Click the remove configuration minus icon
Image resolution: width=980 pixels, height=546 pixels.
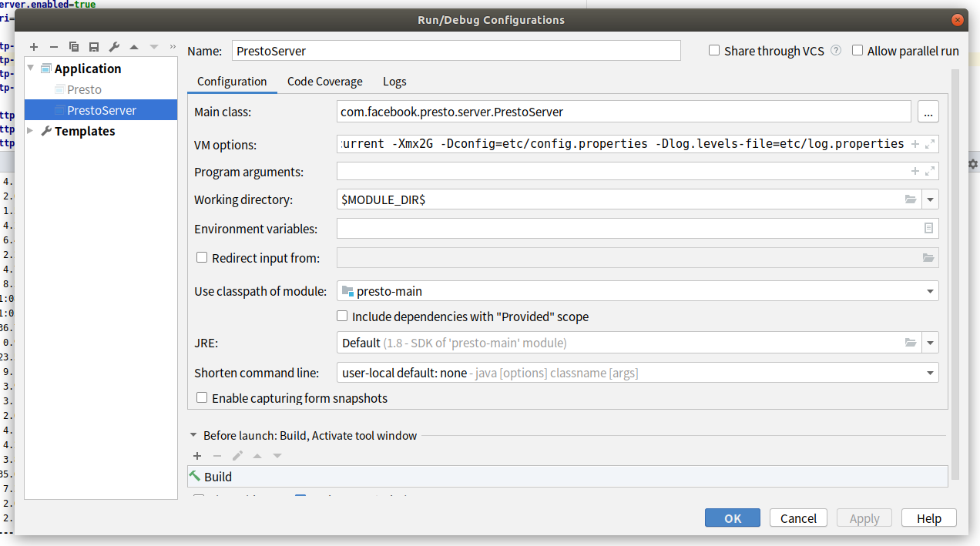[x=54, y=47]
